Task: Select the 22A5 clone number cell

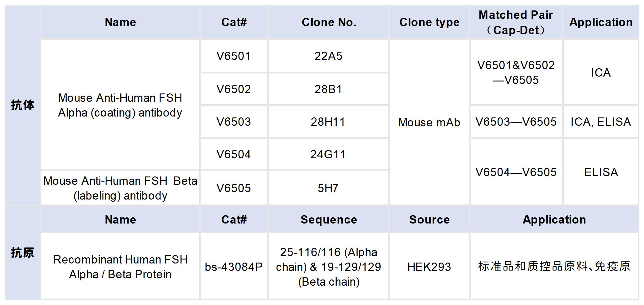Action: [328, 56]
